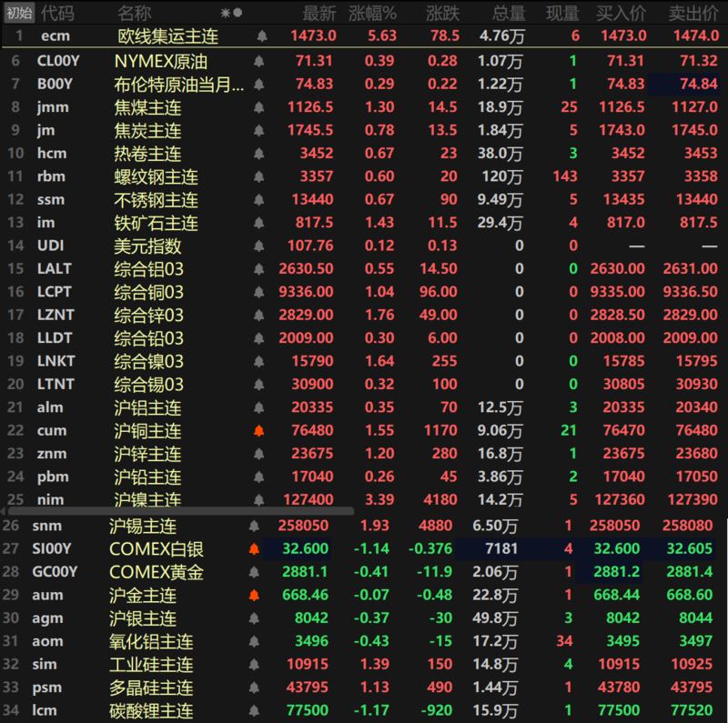Click the bell icon for 沪铝主连

[259, 407]
